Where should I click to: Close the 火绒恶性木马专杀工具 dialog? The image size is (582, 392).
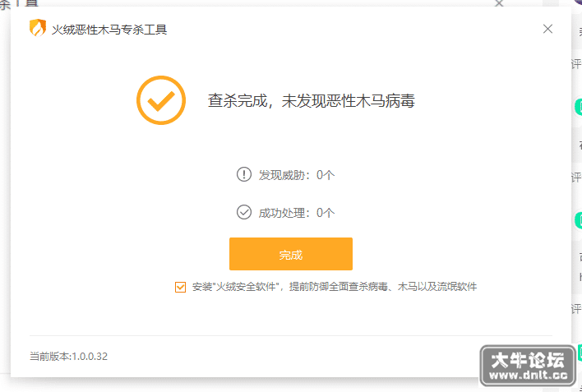pyautogui.click(x=547, y=29)
